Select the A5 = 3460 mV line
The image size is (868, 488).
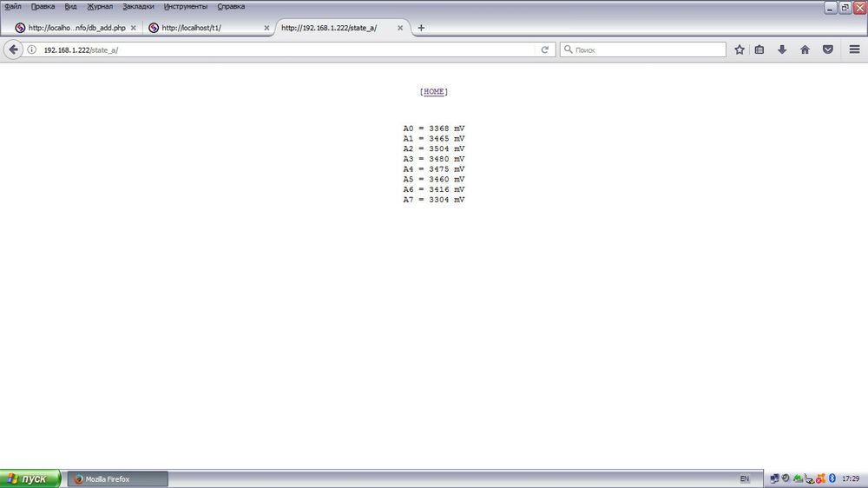point(433,179)
